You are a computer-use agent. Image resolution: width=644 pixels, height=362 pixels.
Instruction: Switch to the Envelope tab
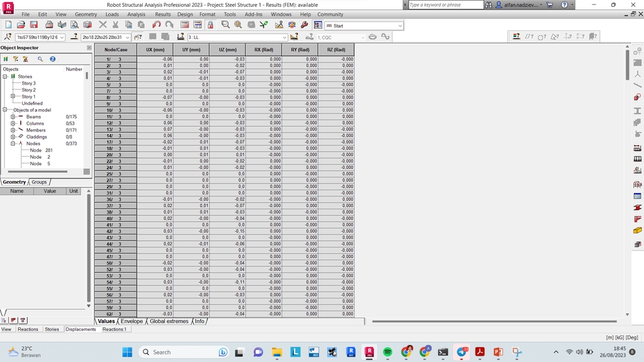(x=131, y=321)
